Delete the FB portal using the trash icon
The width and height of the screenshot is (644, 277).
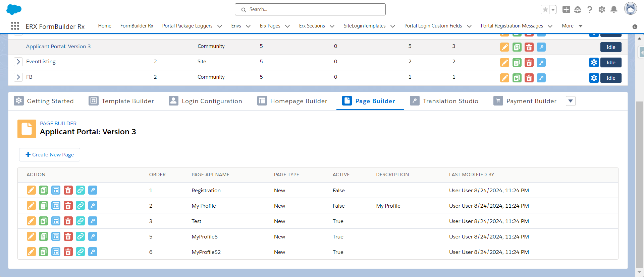[x=529, y=78]
